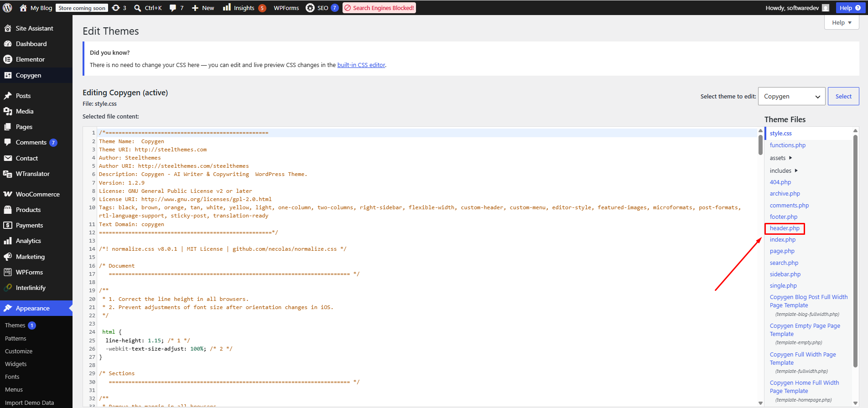Expand the includes folder
This screenshot has width=868, height=408.
784,170
